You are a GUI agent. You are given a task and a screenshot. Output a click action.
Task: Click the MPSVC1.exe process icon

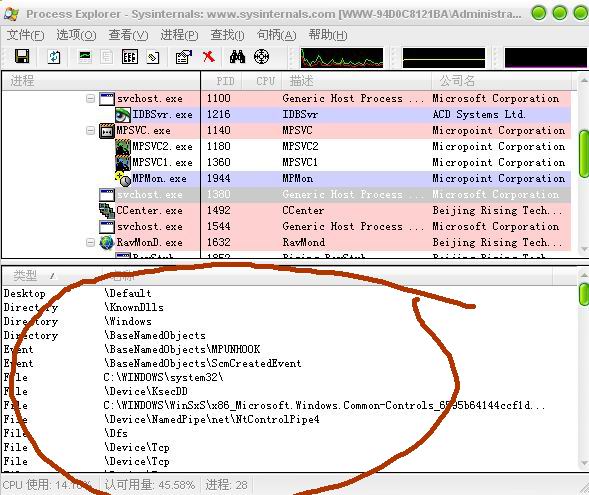tap(122, 163)
